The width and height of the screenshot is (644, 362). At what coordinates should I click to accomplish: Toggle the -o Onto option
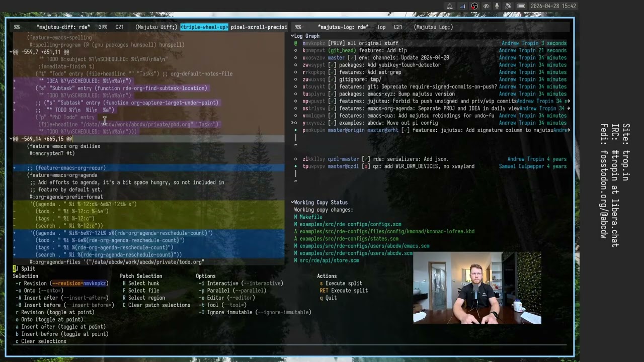click(x=40, y=291)
